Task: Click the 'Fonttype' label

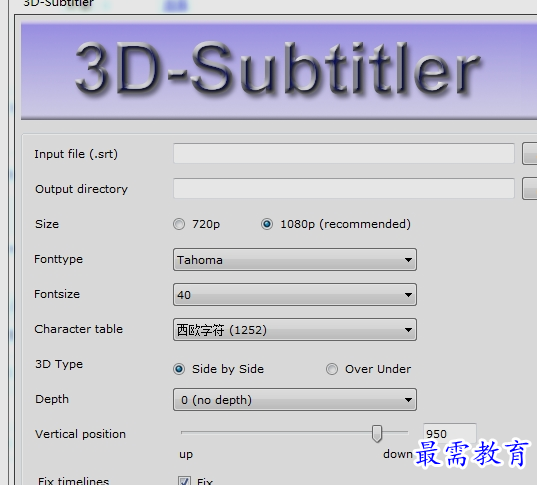Action: click(59, 260)
